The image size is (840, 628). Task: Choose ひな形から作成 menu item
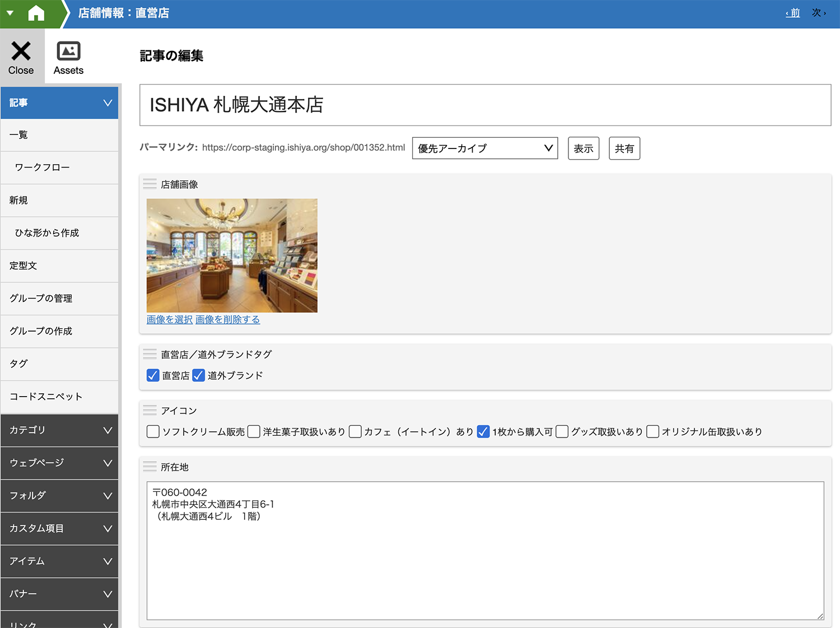[59, 233]
